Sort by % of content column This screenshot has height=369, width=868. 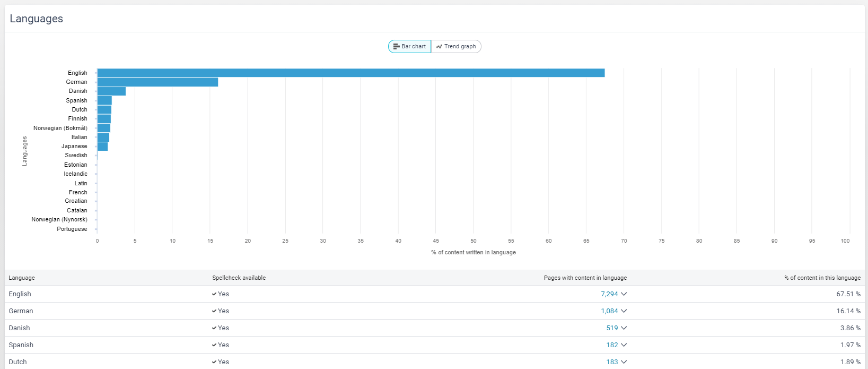coord(822,278)
